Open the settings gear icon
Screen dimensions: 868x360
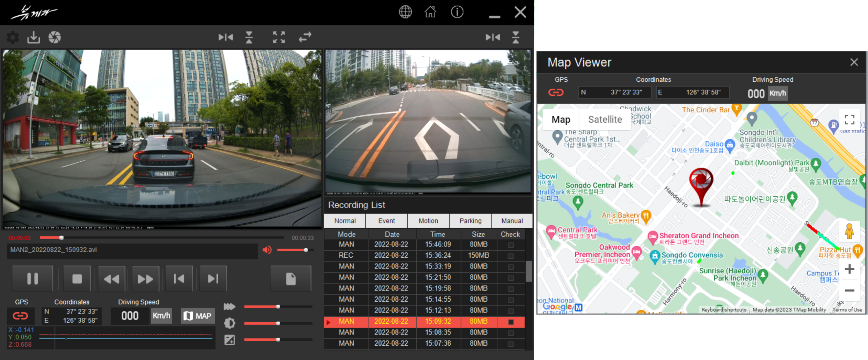13,37
